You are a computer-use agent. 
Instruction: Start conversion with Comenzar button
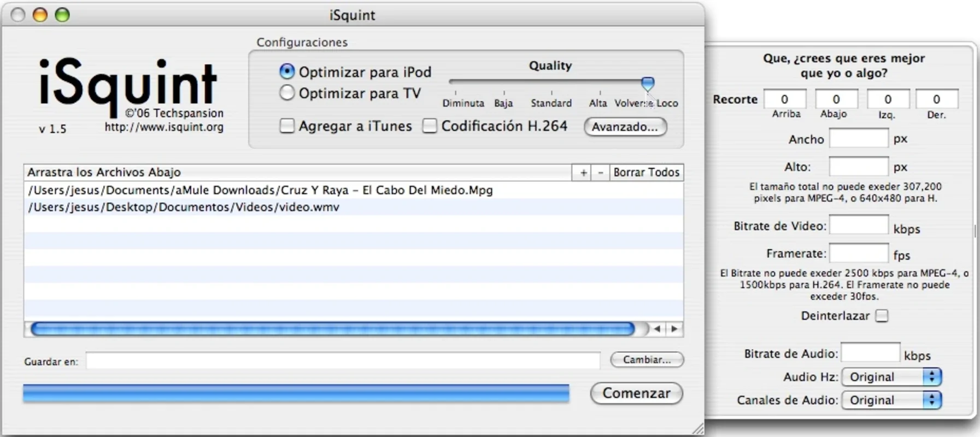(x=637, y=393)
